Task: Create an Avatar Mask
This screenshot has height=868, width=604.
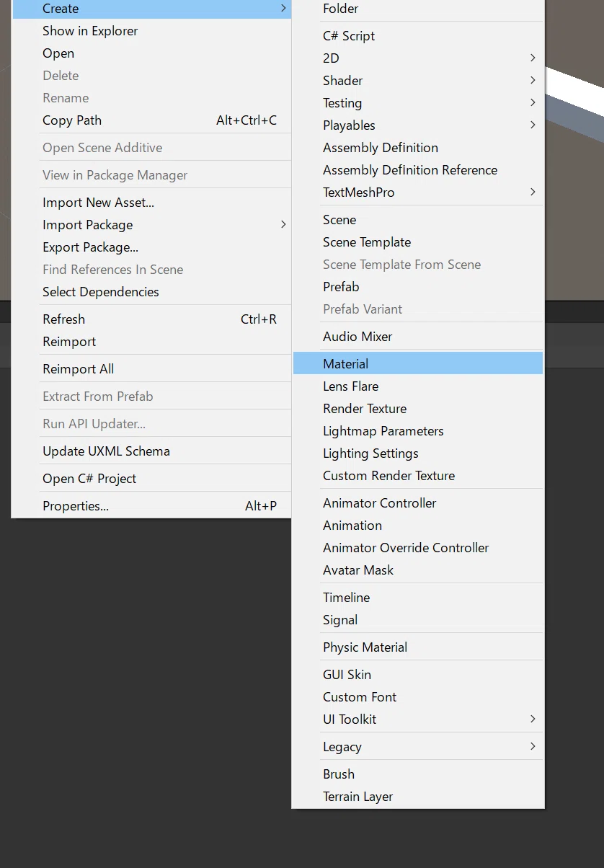Action: [418, 570]
